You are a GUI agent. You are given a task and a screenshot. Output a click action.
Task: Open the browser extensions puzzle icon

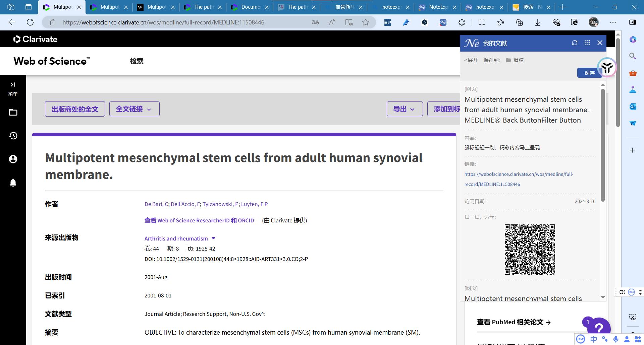(x=462, y=22)
